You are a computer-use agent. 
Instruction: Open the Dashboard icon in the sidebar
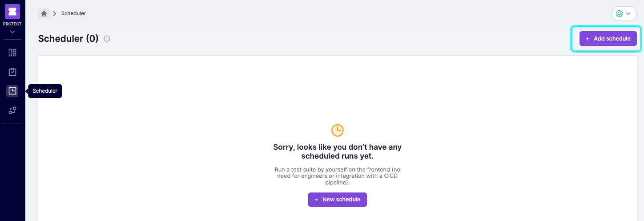[12, 53]
